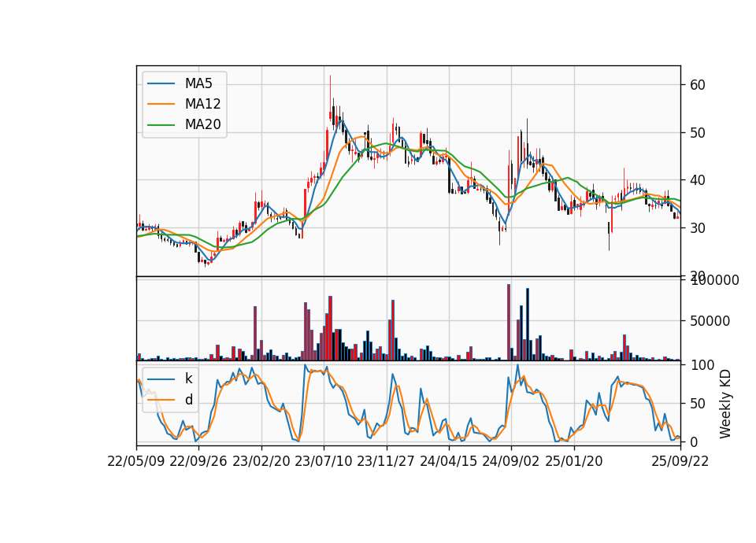Click the 25/09/22 date tick label
This screenshot has height=543, width=756.
point(680,461)
